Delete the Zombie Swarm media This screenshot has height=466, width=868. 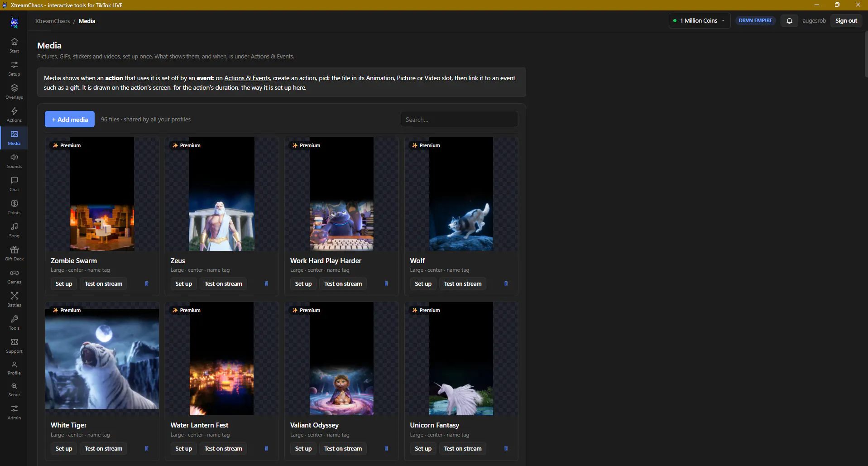(147, 284)
